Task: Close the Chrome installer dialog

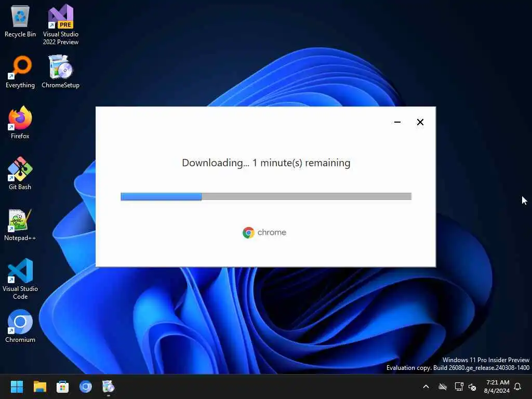Action: 420,122
